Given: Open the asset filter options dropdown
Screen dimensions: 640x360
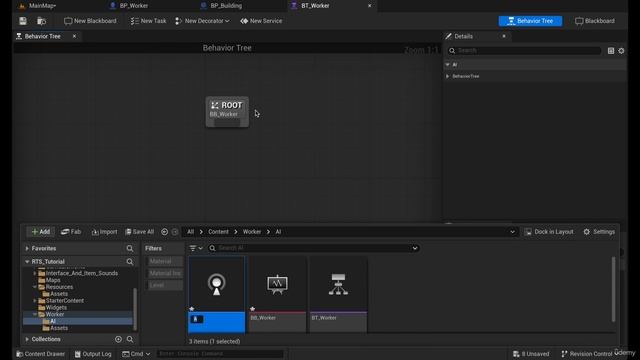Looking at the screenshot, I should click(196, 248).
